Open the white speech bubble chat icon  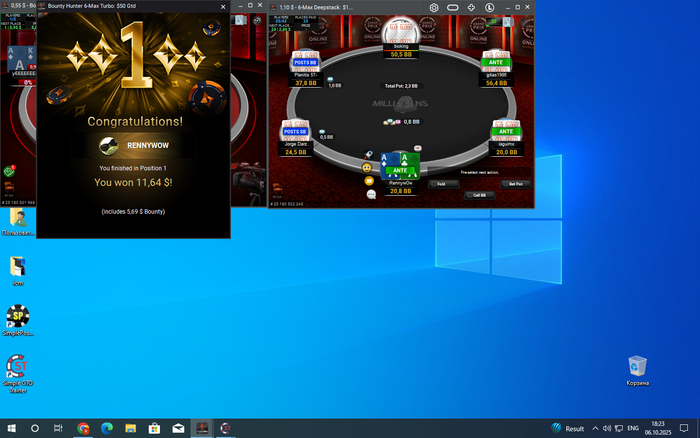(371, 194)
